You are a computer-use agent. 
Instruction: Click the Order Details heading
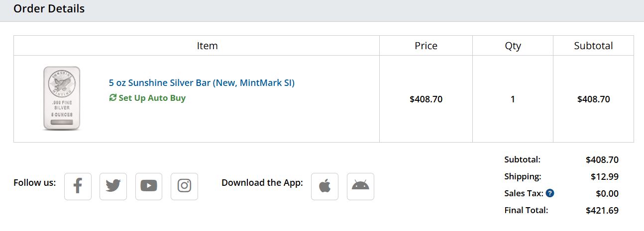(x=49, y=9)
